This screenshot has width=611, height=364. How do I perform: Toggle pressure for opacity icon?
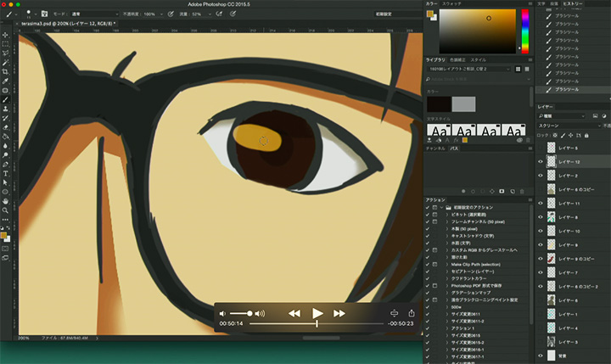(171, 14)
